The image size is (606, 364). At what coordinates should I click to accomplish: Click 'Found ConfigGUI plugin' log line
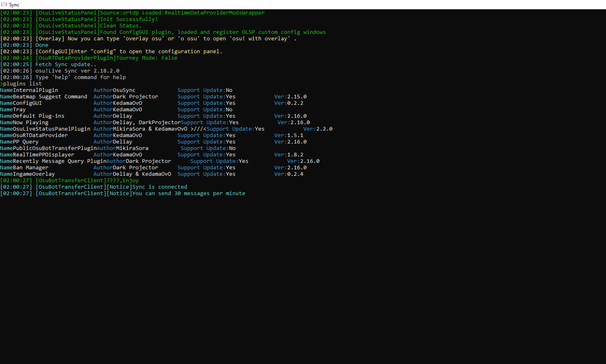click(x=163, y=32)
